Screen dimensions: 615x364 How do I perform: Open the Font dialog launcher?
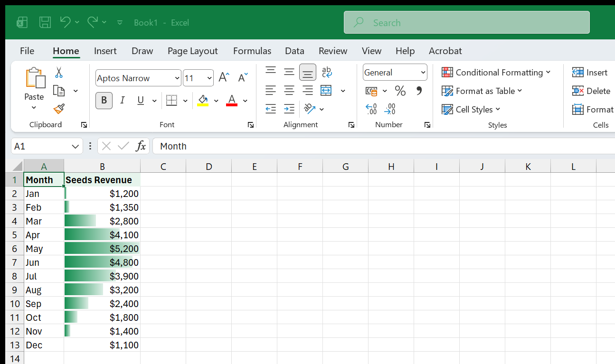pos(250,125)
